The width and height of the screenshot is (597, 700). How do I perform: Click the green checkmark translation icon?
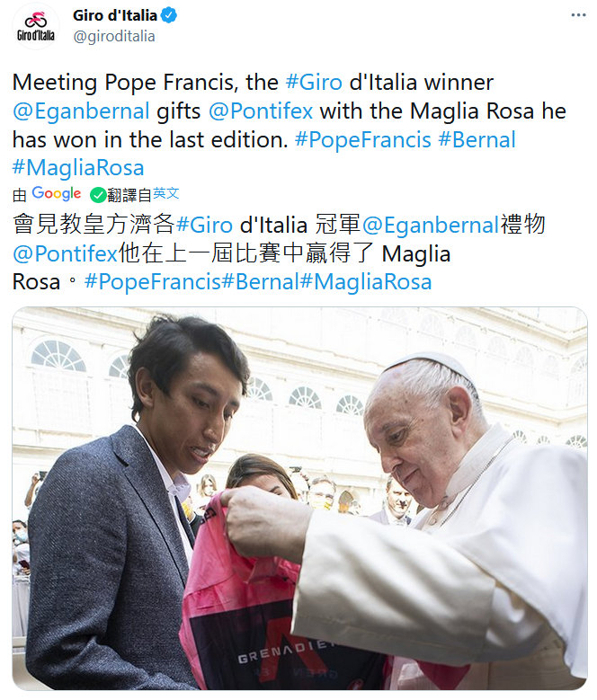click(98, 195)
